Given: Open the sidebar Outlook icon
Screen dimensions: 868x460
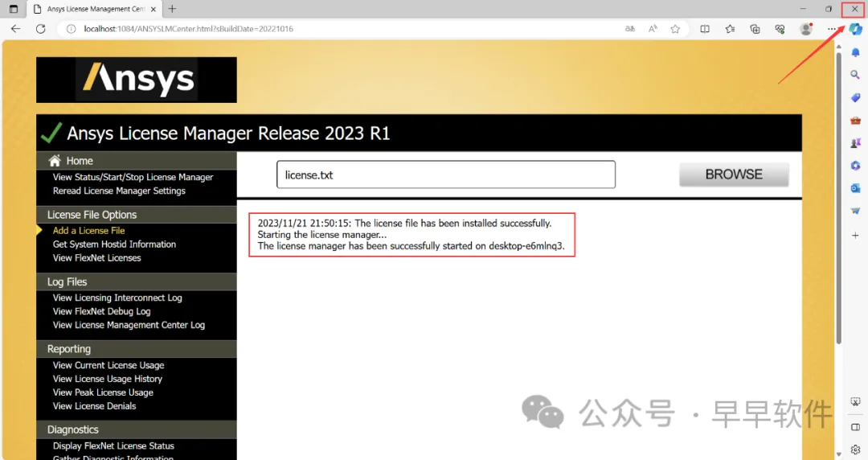Looking at the screenshot, I should 855,188.
